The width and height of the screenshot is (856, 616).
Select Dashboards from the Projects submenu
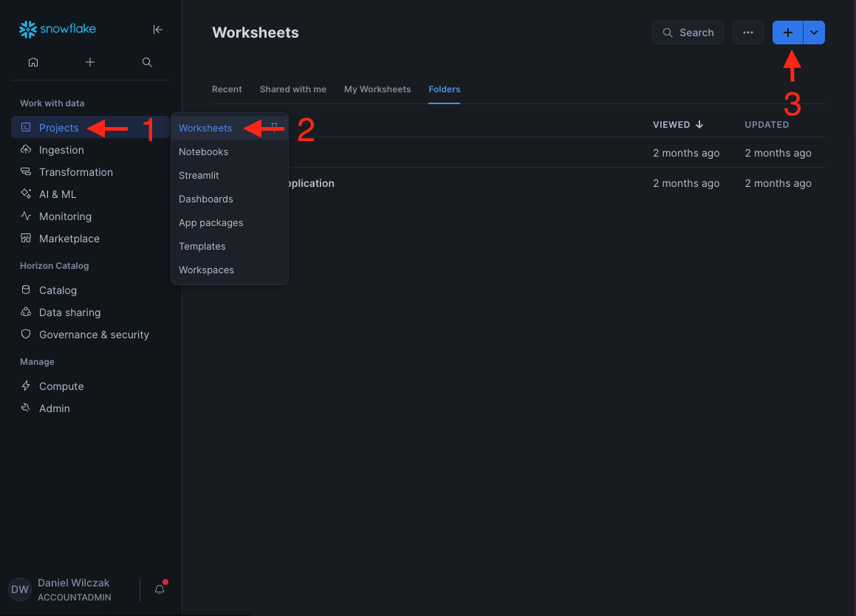205,199
